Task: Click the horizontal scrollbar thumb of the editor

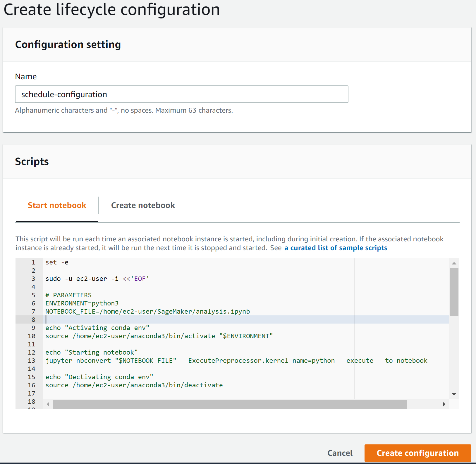Action: [x=229, y=404]
